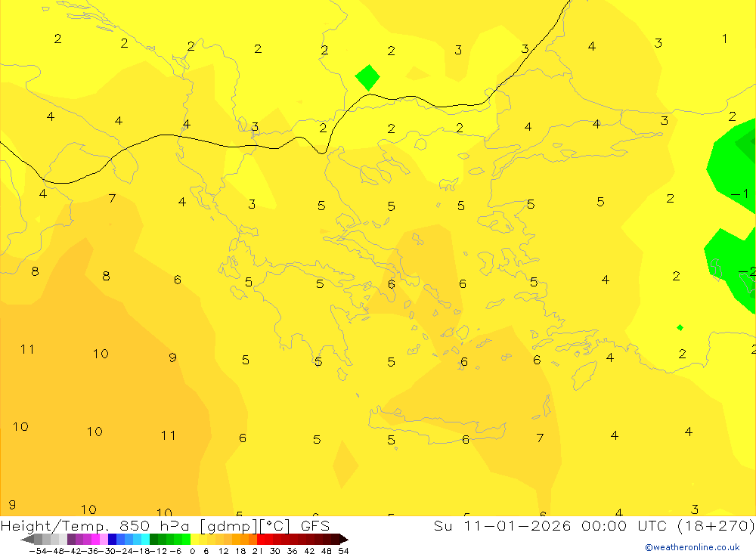
Task: Click the GFS model label in the title
Action: [315, 525]
